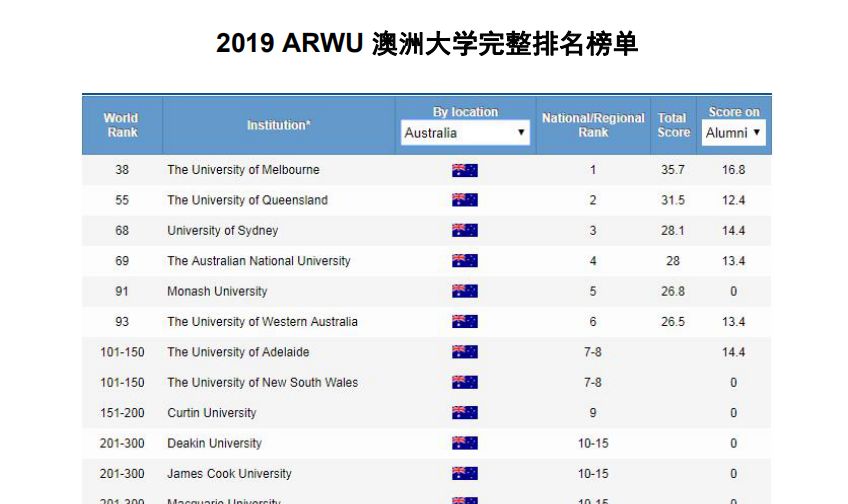Click the 2019 ARWU page title
The width and height of the screenshot is (848, 504).
tap(427, 44)
